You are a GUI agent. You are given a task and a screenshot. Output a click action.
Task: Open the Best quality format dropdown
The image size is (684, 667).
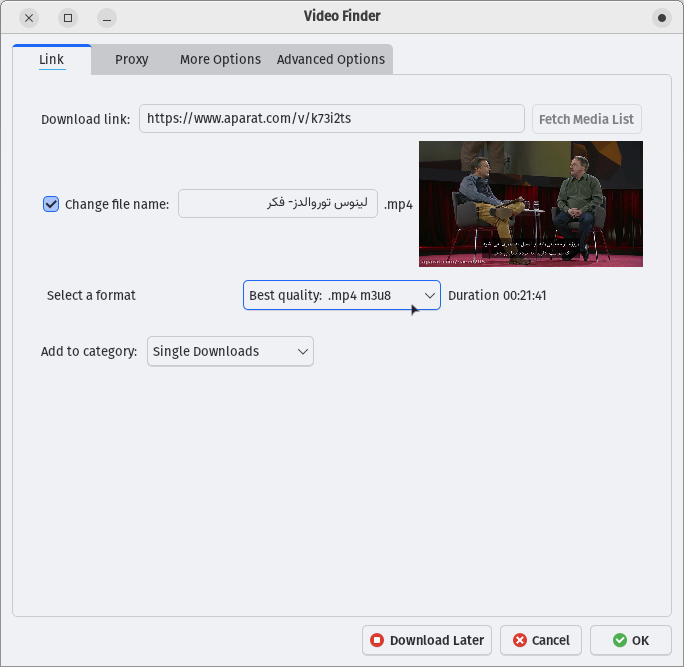pyautogui.click(x=342, y=295)
